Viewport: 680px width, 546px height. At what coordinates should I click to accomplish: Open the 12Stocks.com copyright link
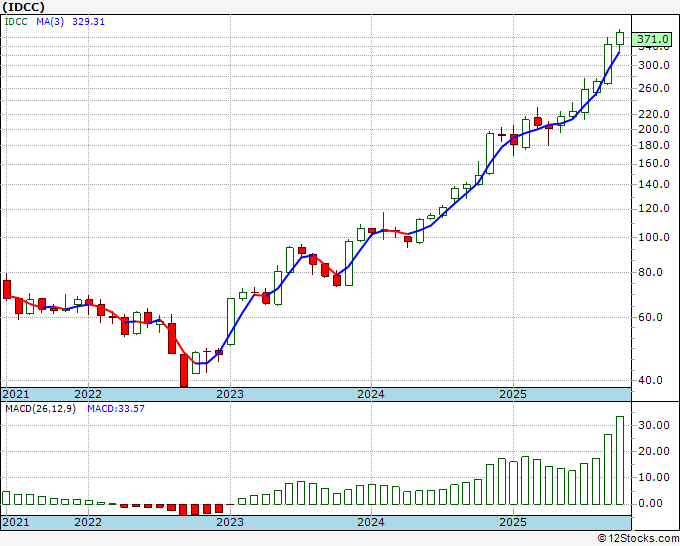click(x=638, y=538)
